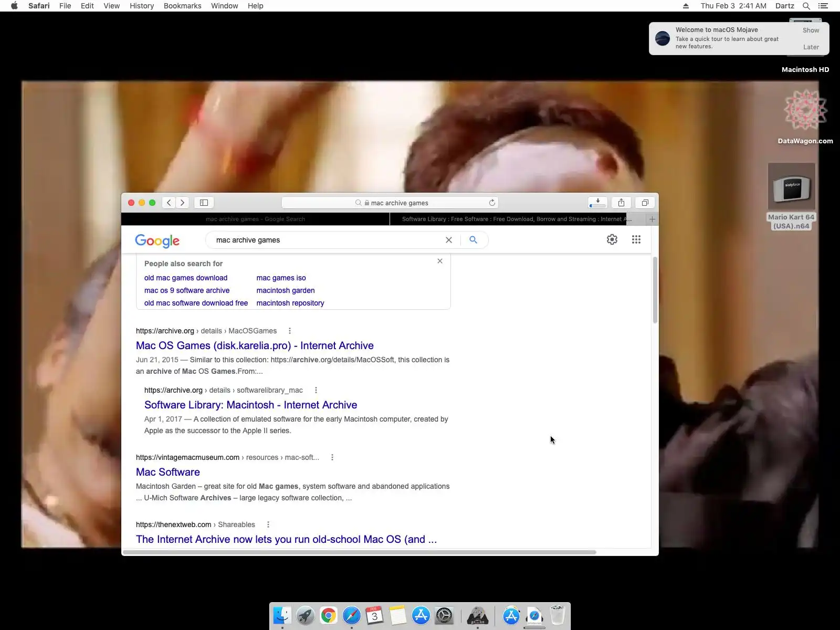This screenshot has width=840, height=630.
Task: Open the Edit menu
Action: pyautogui.click(x=87, y=6)
